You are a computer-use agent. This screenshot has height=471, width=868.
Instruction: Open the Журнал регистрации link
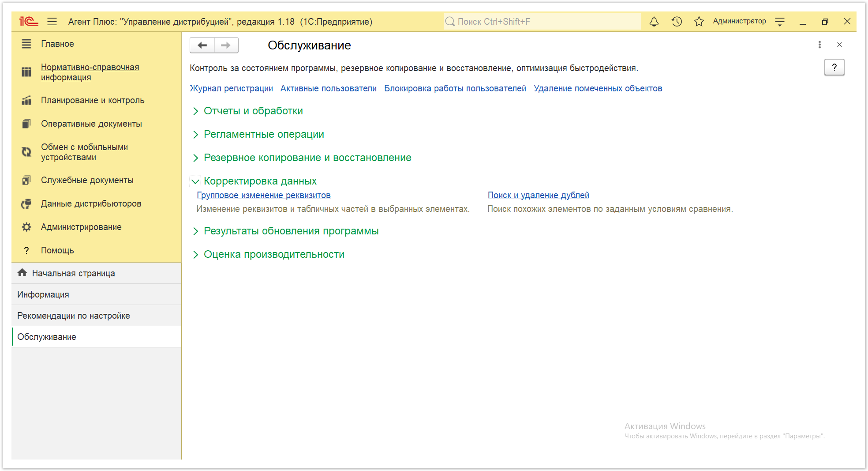231,88
